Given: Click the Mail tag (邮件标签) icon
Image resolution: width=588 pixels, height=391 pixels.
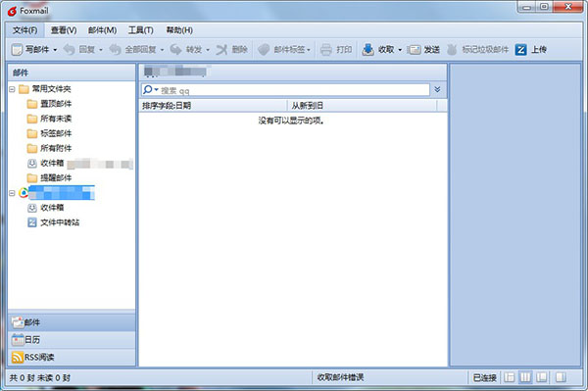Looking at the screenshot, I should tap(264, 49).
